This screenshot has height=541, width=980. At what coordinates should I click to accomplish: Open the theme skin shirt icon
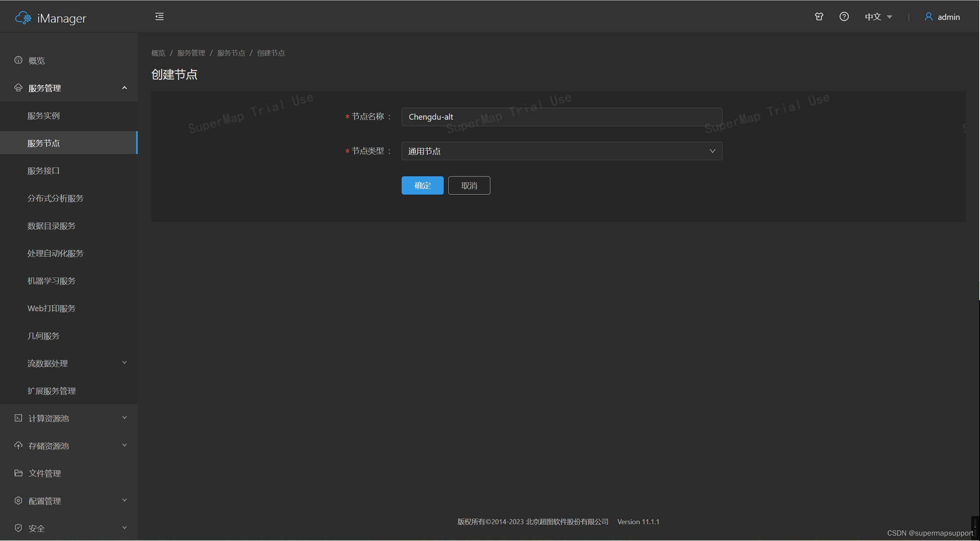coord(819,17)
